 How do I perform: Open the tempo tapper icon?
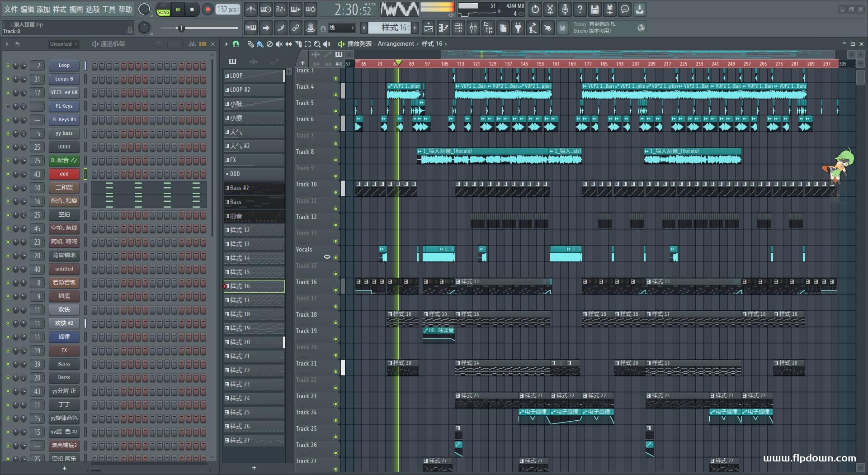coord(533,28)
